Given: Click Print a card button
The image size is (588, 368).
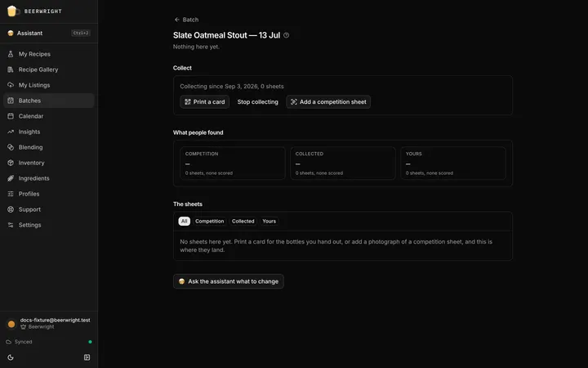Looking at the screenshot, I should (204, 101).
